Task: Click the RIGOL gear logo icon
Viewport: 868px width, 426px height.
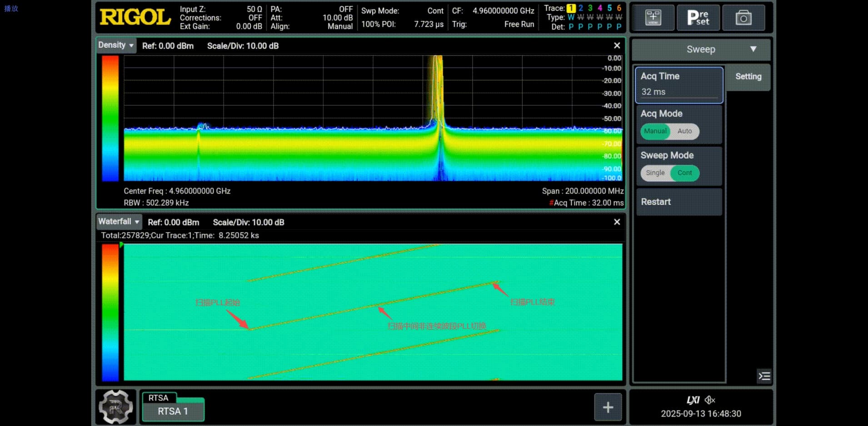Action: (116, 406)
